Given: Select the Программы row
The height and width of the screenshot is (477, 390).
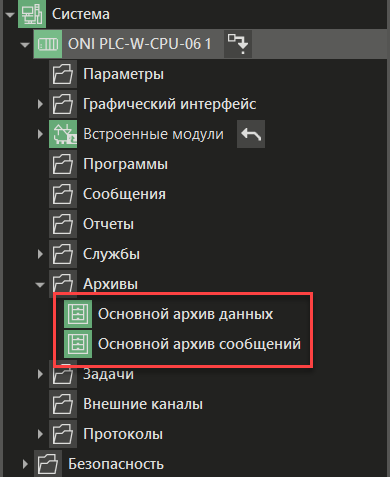Looking at the screenshot, I should pyautogui.click(x=125, y=164).
